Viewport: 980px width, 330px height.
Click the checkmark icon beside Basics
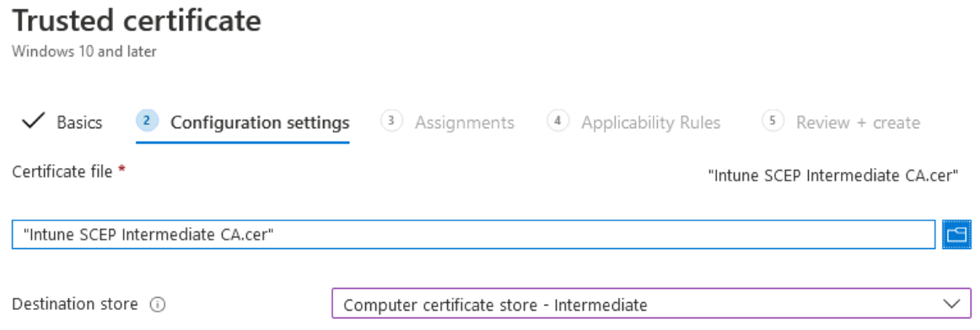point(33,122)
